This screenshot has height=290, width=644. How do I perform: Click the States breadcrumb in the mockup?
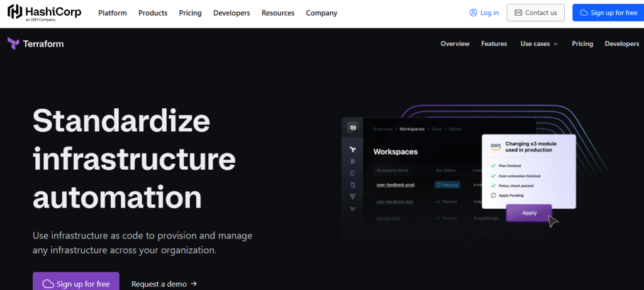(455, 129)
